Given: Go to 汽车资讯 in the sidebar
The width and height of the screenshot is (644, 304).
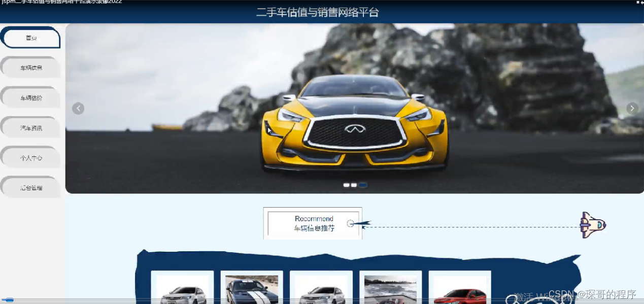Looking at the screenshot, I should tap(30, 128).
